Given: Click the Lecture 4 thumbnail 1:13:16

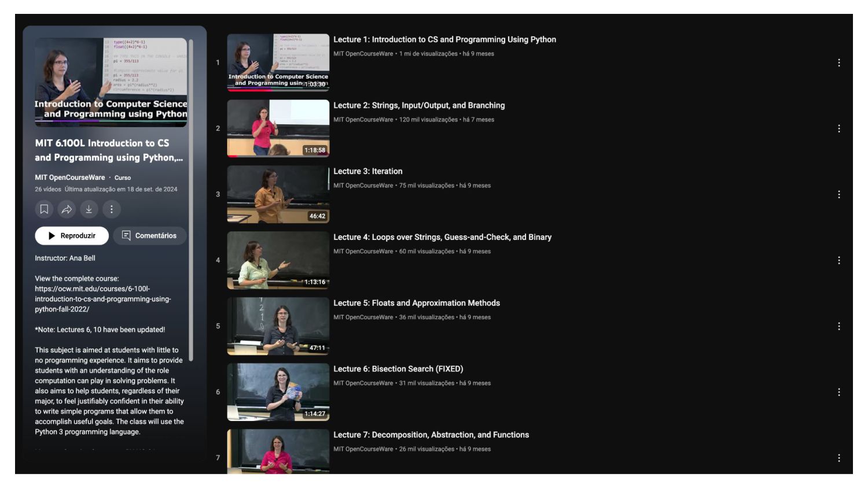Looking at the screenshot, I should [278, 260].
